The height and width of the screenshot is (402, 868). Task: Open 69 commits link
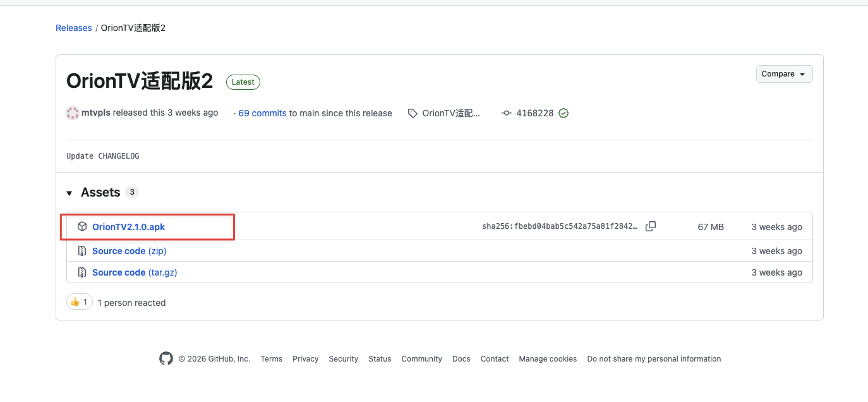click(x=262, y=113)
